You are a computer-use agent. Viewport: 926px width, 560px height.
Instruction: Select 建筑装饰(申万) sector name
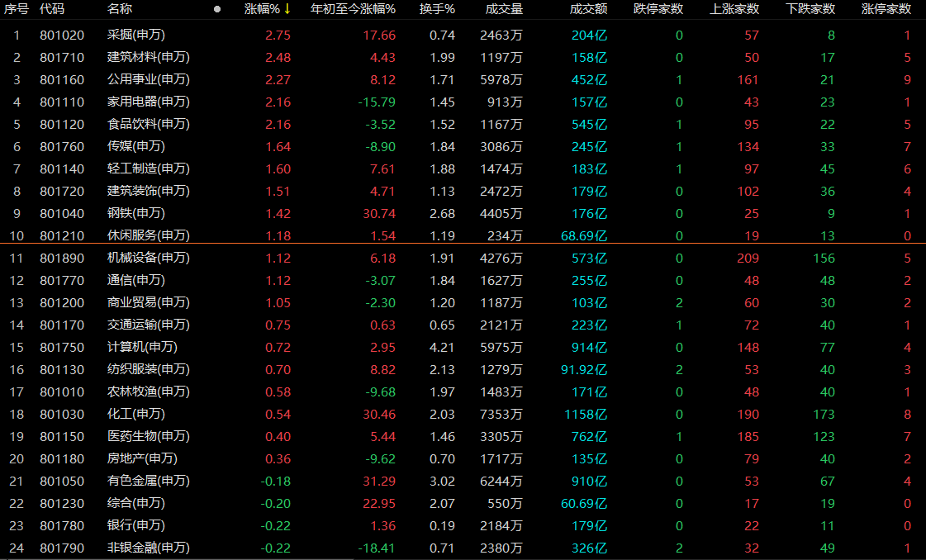click(x=149, y=191)
